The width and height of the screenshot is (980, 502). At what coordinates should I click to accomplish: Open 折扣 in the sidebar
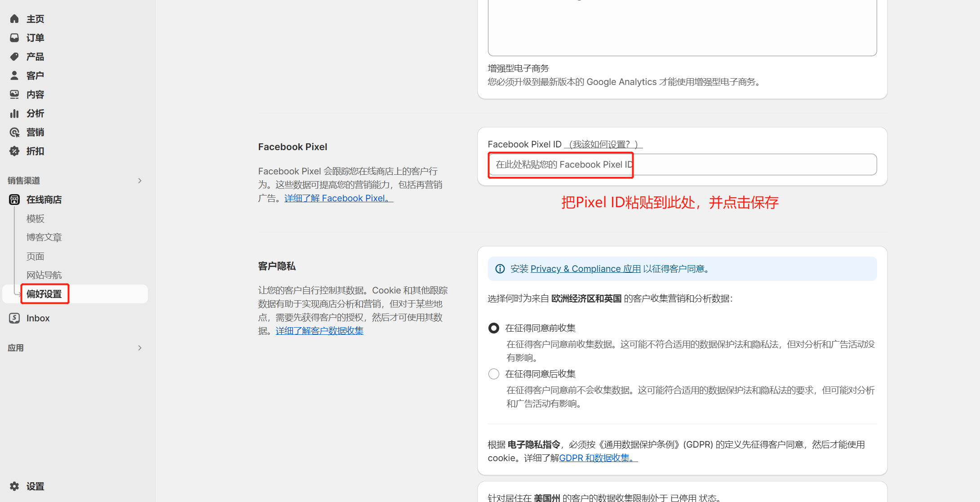[x=35, y=151]
